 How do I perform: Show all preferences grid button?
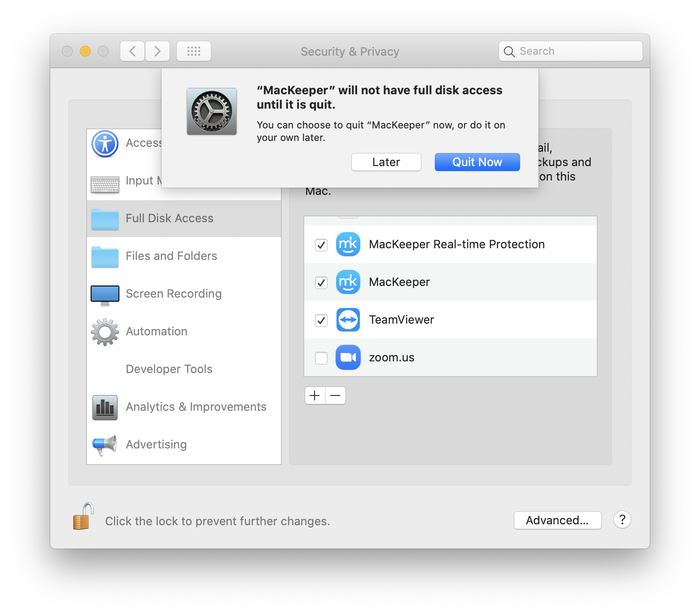click(194, 51)
